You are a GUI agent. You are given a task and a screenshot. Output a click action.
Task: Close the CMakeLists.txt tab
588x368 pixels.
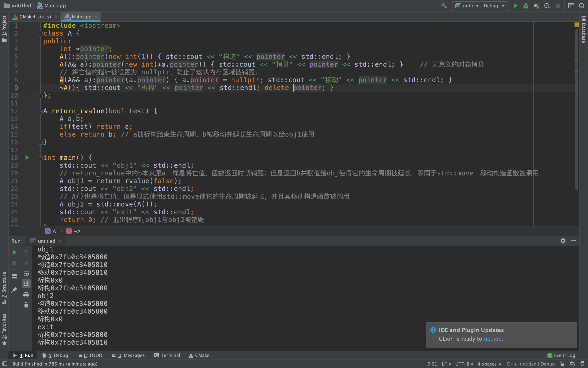coord(56,17)
